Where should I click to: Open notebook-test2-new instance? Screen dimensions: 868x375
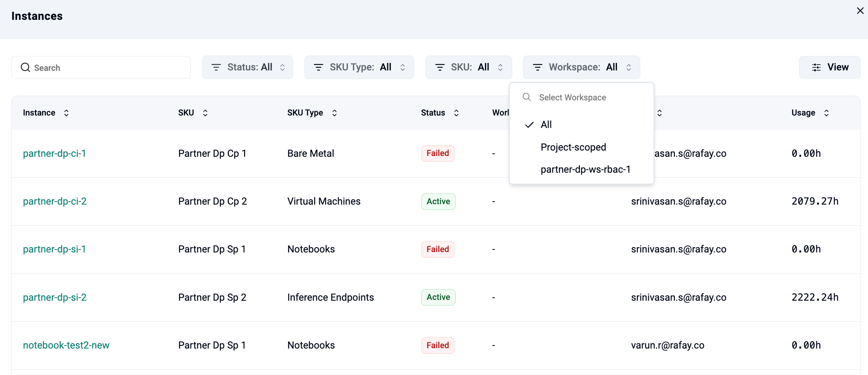point(66,345)
